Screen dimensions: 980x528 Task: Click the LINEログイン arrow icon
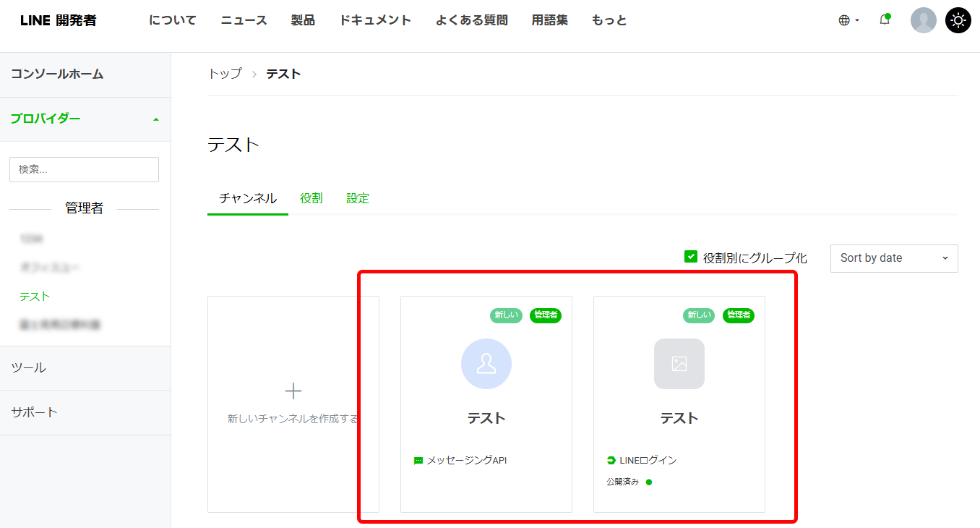pos(611,461)
